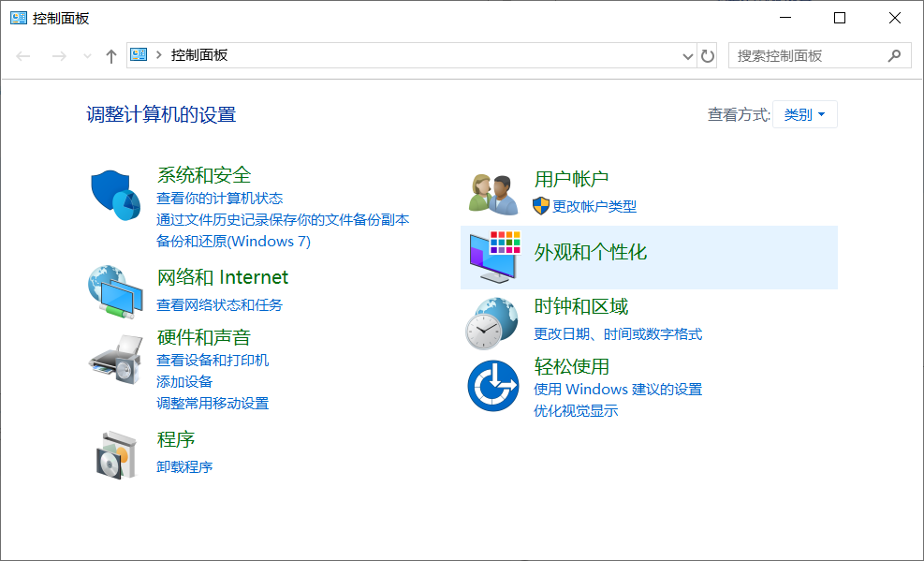Click the Ease of Access blue icon
The height and width of the screenshot is (561, 924).
click(493, 385)
